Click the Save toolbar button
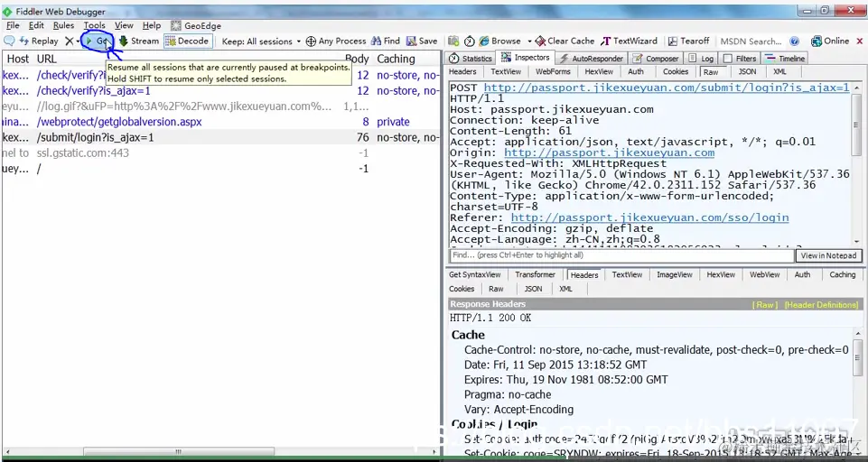The height and width of the screenshot is (462, 868). (x=422, y=41)
